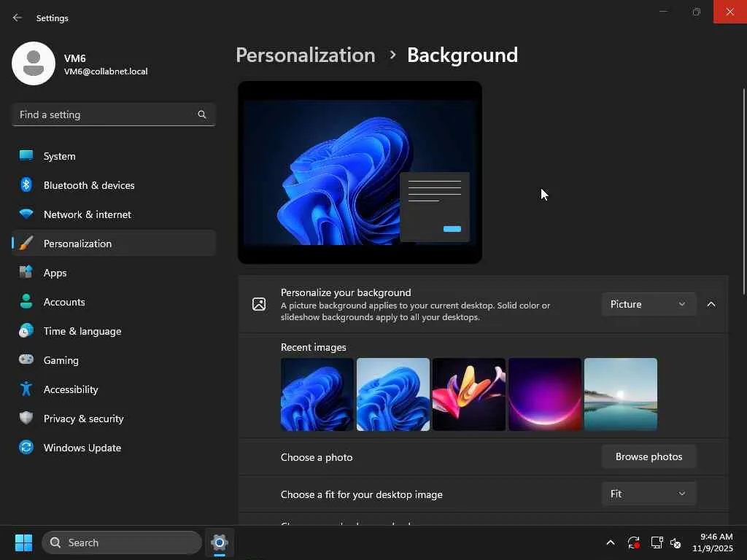The width and height of the screenshot is (747, 560).
Task: Open the Windows Start button
Action: [23, 542]
